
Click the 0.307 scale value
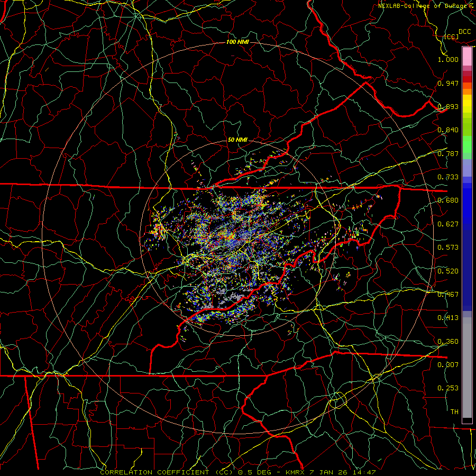(448, 364)
